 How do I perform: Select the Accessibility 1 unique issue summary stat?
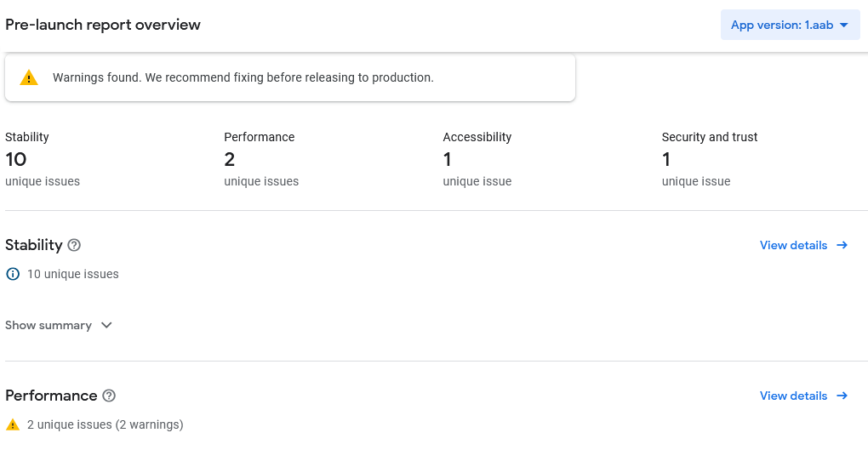[x=477, y=159]
